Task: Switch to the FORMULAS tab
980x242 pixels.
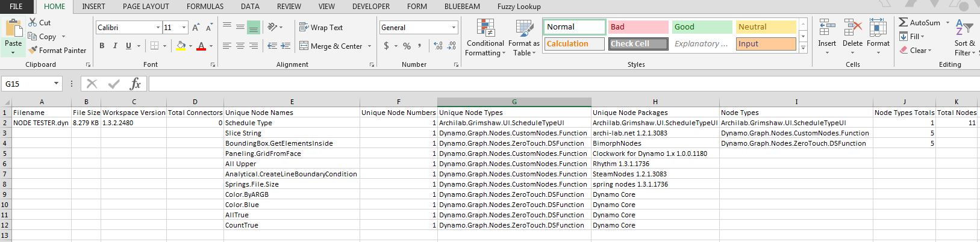Action: pyautogui.click(x=205, y=7)
